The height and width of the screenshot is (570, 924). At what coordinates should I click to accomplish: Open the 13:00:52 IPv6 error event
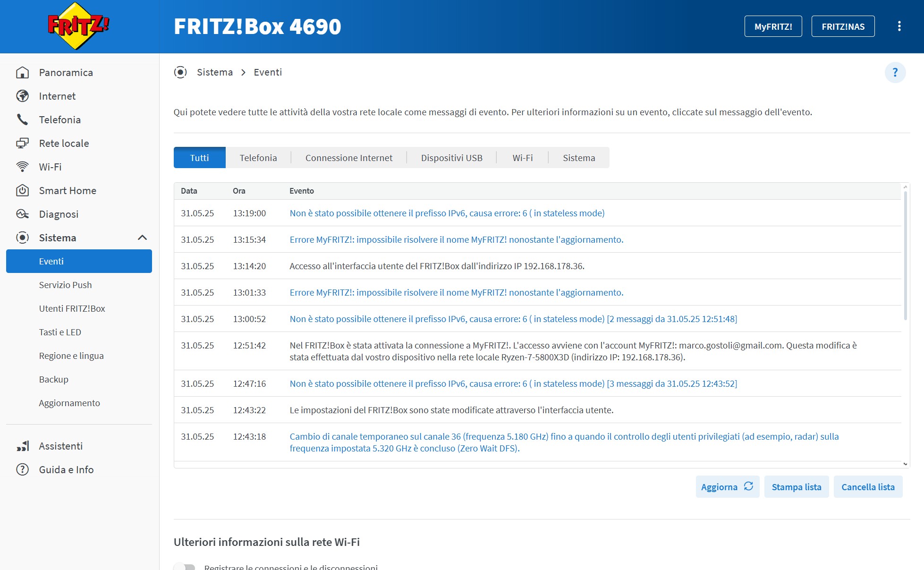(x=513, y=319)
